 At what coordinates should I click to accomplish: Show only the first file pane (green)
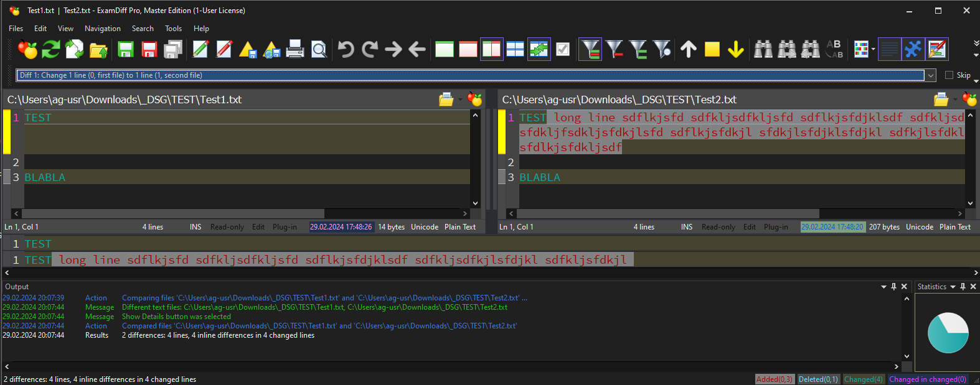(x=445, y=49)
